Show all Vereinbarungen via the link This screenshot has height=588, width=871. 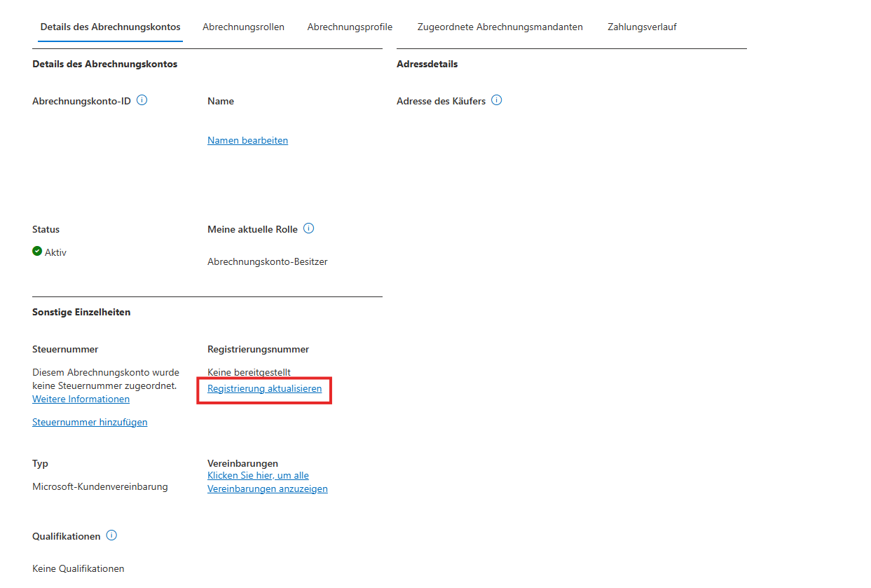[x=267, y=482]
